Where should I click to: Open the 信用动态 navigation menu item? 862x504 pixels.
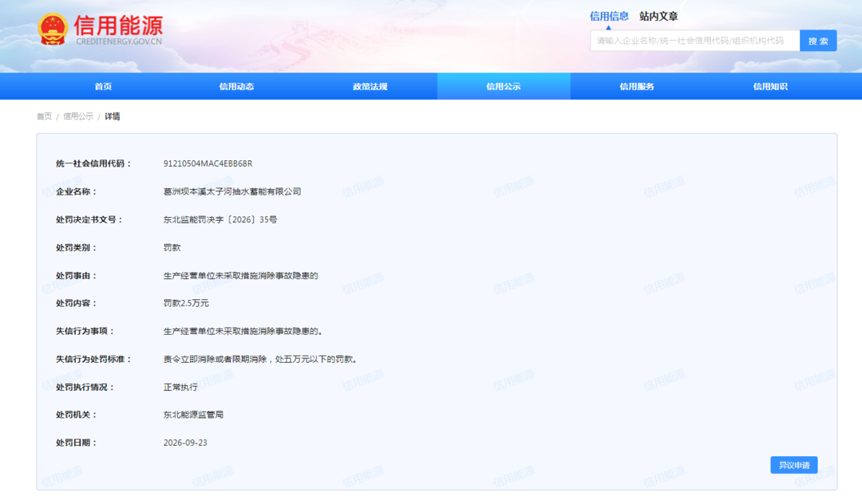coord(236,86)
